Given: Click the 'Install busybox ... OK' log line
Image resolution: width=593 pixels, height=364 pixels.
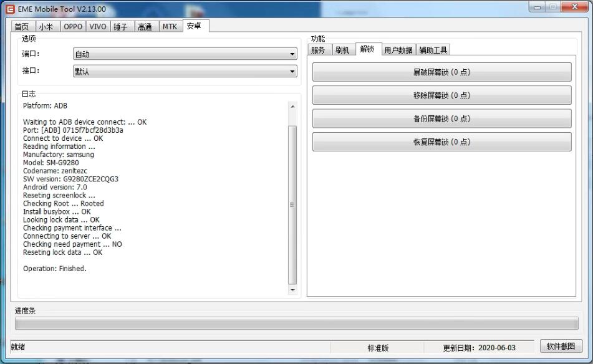Looking at the screenshot, I should [57, 212].
